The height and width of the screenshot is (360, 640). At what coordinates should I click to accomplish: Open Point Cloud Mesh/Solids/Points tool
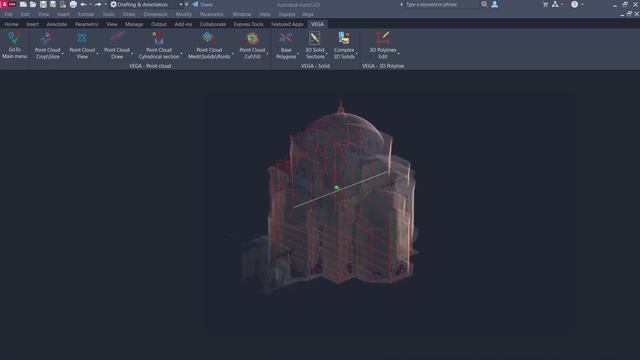(x=209, y=45)
